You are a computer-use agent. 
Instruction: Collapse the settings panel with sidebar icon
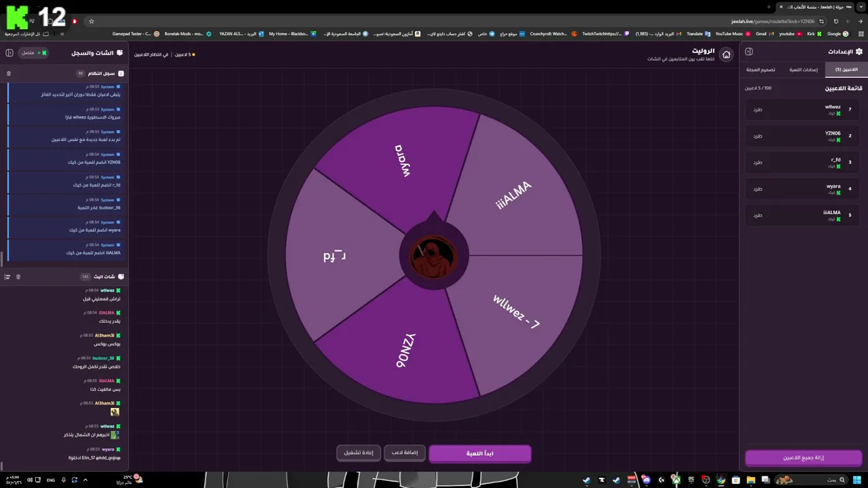point(749,52)
